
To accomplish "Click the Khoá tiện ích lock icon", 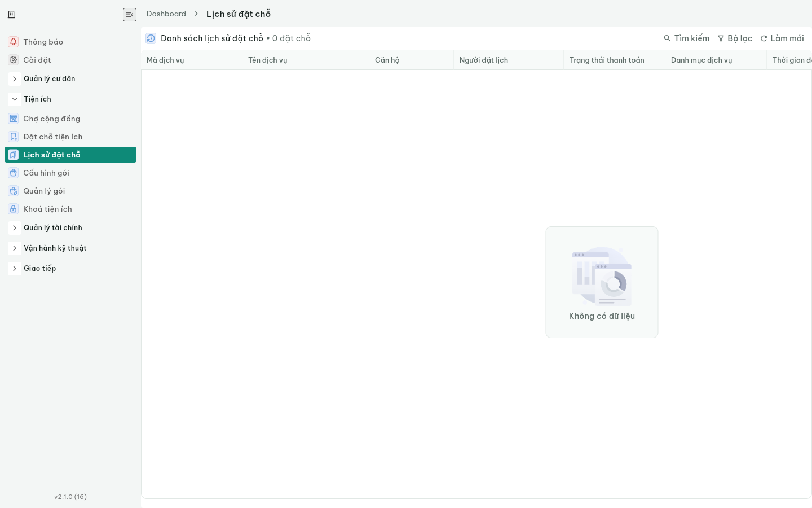I will pos(14,209).
